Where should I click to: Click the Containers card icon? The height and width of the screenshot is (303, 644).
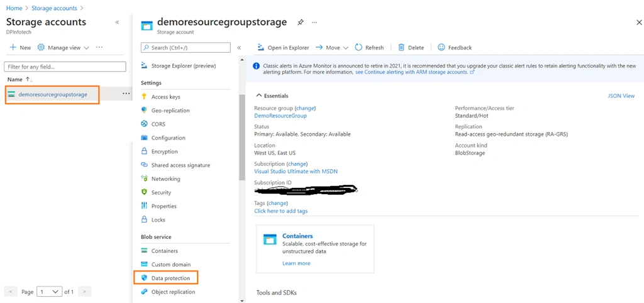tap(270, 240)
